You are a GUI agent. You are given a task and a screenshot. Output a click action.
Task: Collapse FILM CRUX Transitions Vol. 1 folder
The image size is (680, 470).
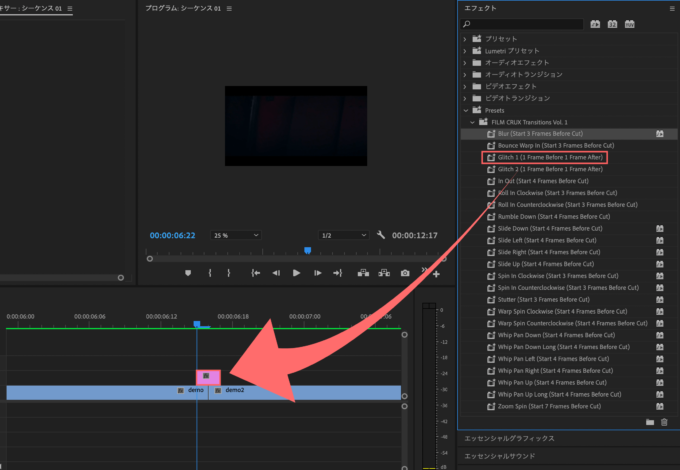click(472, 122)
